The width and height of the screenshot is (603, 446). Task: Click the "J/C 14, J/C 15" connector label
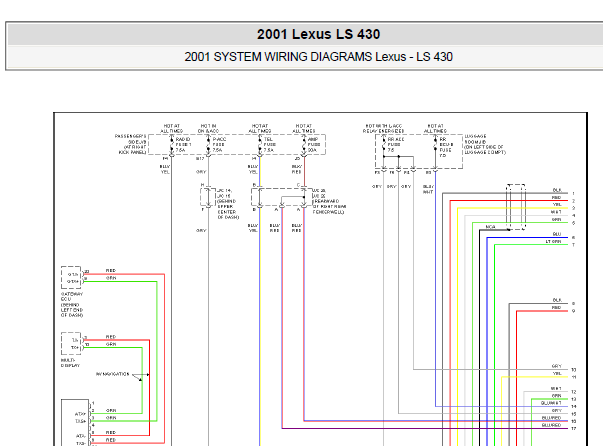click(x=224, y=193)
